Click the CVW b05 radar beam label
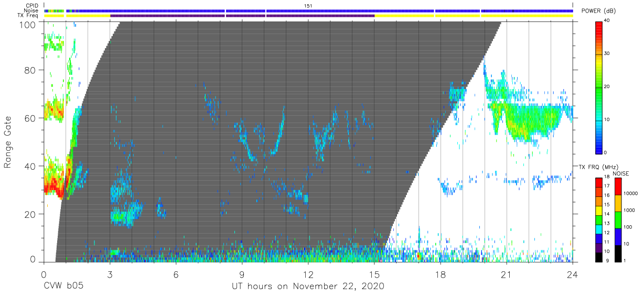The width and height of the screenshot is (644, 297). click(x=63, y=287)
